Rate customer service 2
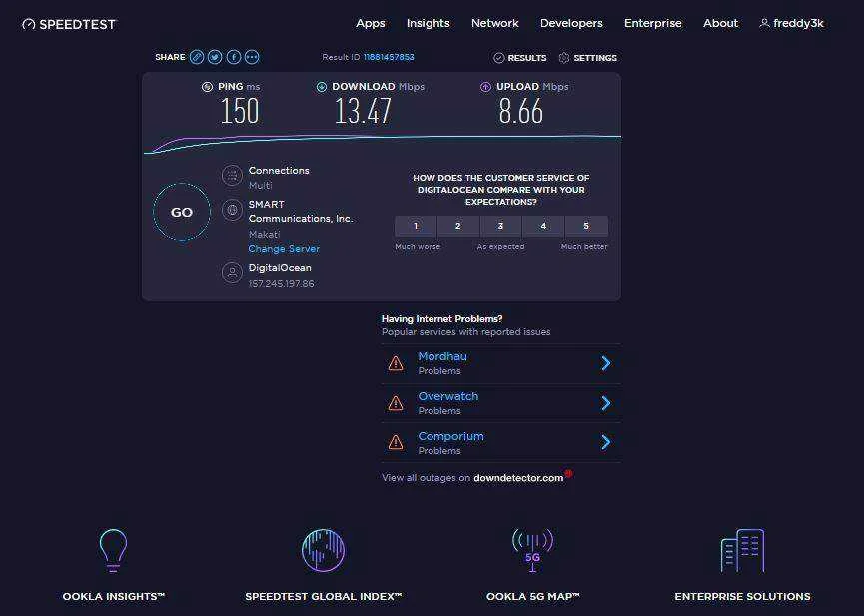The width and height of the screenshot is (864, 616). click(458, 226)
